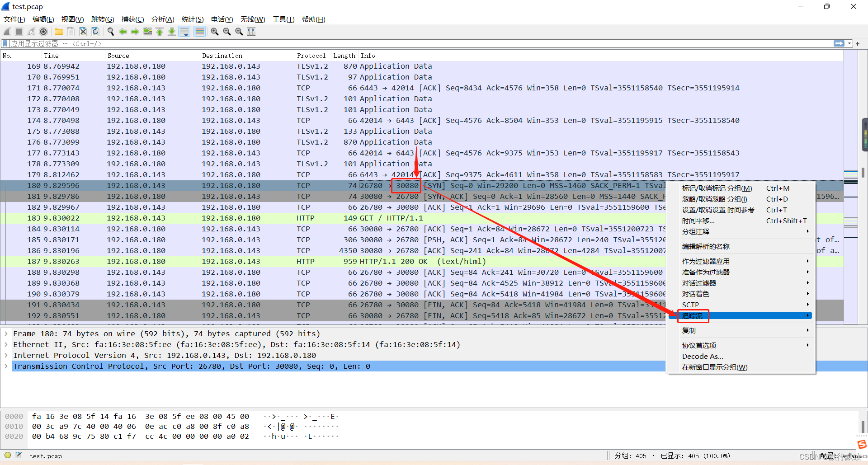Screen dimensions: 868x465
Task: Expand 协议首选项 submenu
Action: [x=741, y=346]
